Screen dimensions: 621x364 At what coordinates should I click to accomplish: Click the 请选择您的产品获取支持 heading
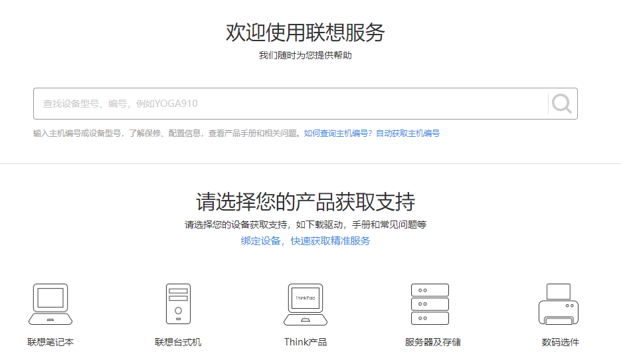(x=306, y=201)
